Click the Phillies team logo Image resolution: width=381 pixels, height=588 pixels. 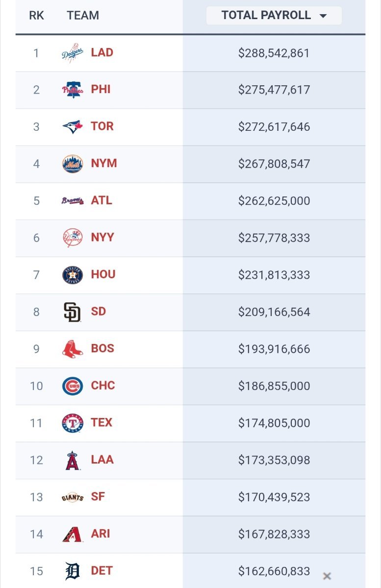coord(72,90)
